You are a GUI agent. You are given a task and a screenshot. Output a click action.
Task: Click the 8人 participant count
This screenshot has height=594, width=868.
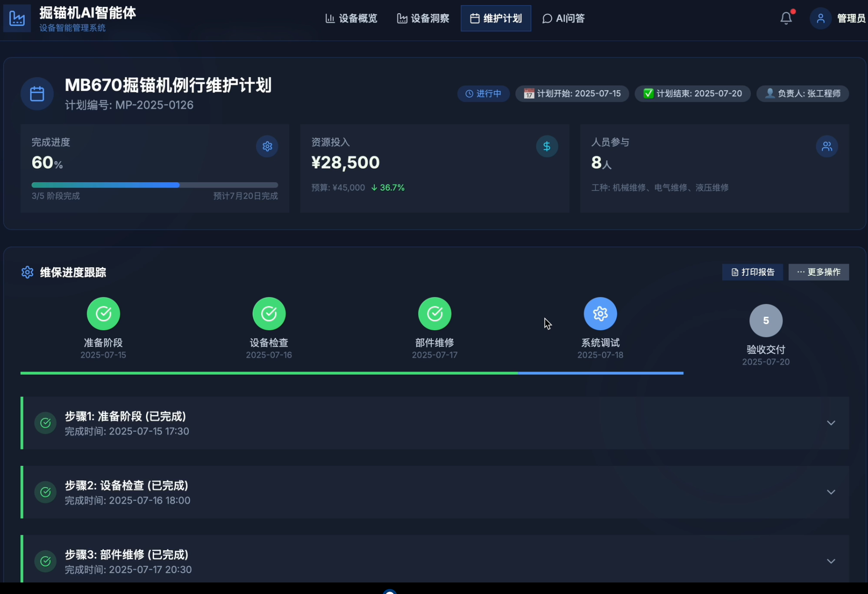601,163
